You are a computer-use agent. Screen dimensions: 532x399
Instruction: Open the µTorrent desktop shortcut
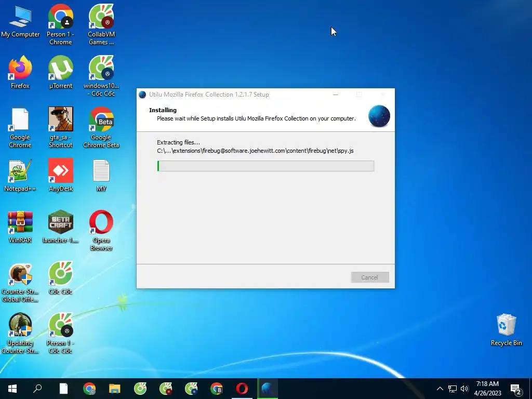[60, 72]
